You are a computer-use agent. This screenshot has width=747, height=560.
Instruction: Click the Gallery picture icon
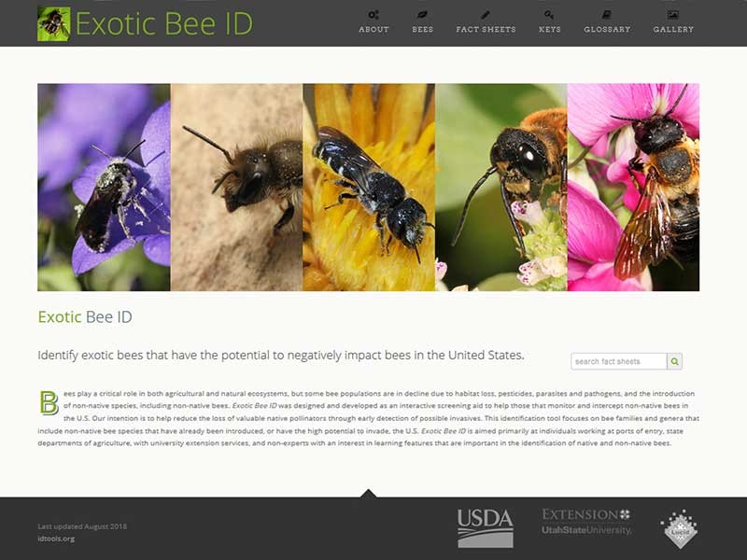click(x=673, y=15)
